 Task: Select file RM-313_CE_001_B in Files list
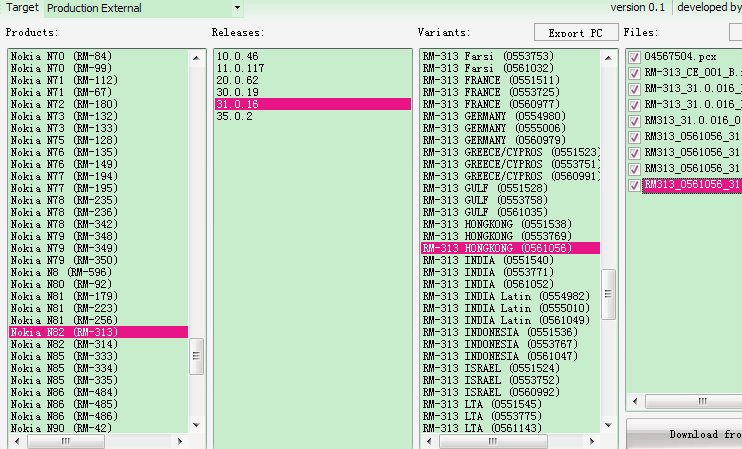click(x=693, y=73)
